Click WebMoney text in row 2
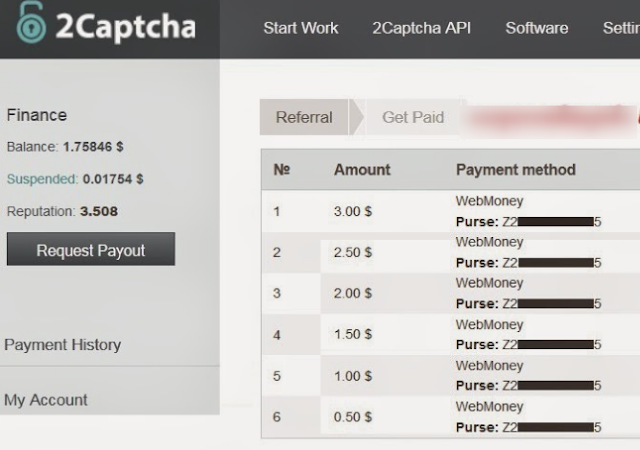The image size is (640, 450). click(489, 242)
